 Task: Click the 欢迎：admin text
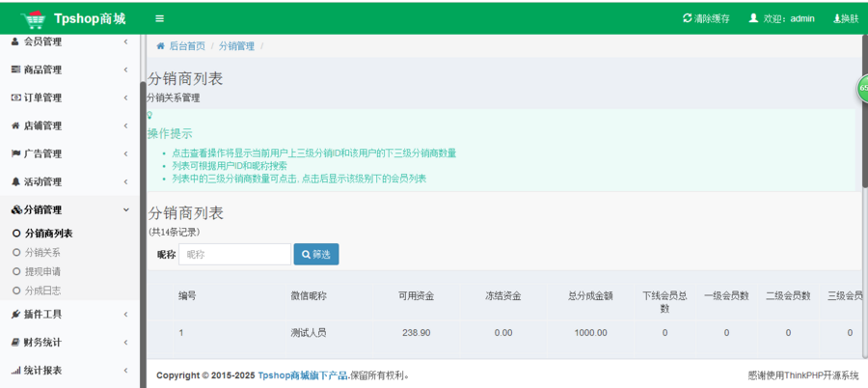(x=789, y=18)
